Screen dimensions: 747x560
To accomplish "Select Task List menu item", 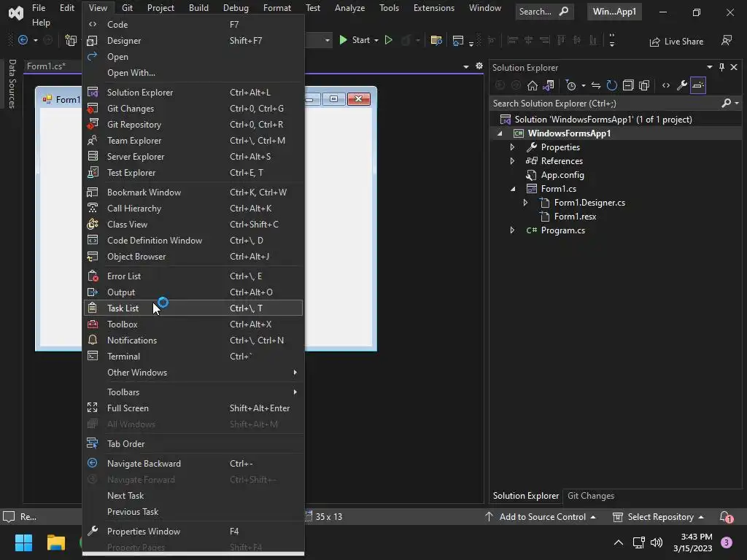I will point(193,308).
